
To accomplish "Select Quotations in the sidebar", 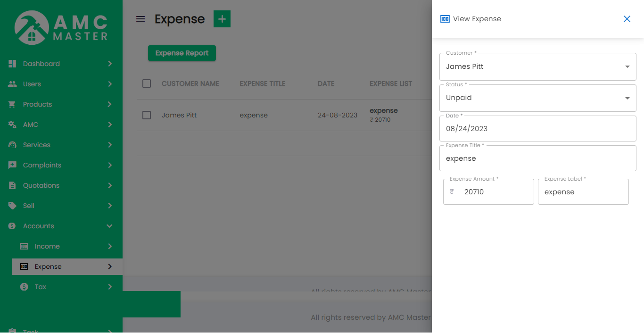I will 41,185.
